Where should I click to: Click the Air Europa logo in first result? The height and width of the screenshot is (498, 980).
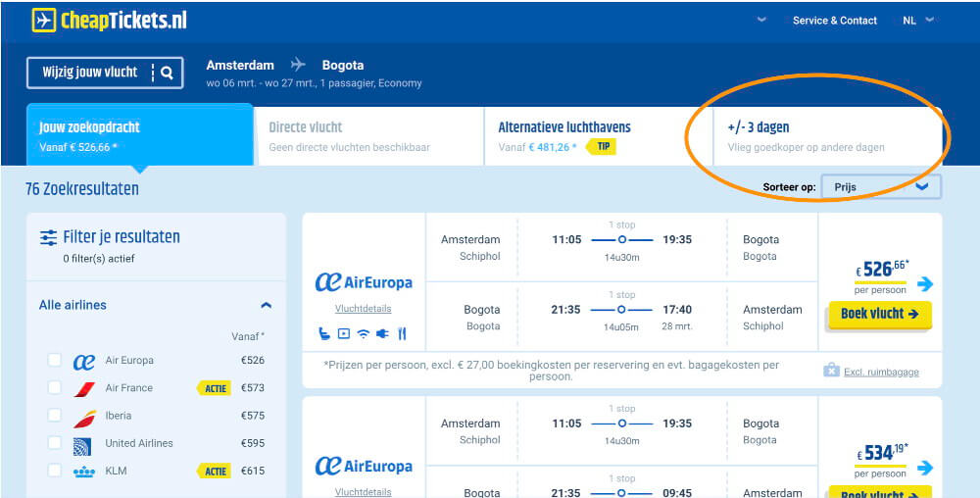click(364, 282)
